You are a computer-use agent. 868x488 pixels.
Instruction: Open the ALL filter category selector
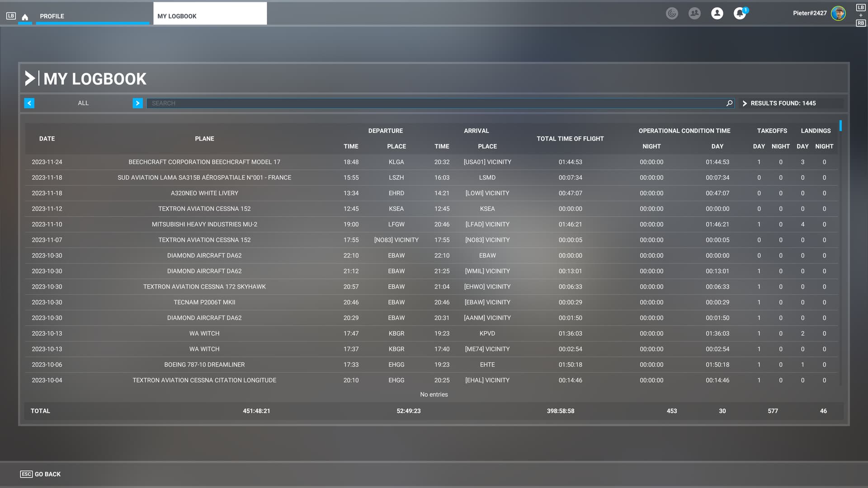pos(83,103)
